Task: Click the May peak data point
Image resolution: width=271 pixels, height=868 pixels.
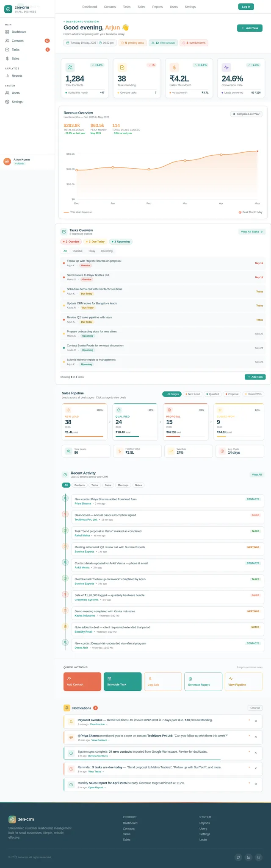Action: point(257,151)
